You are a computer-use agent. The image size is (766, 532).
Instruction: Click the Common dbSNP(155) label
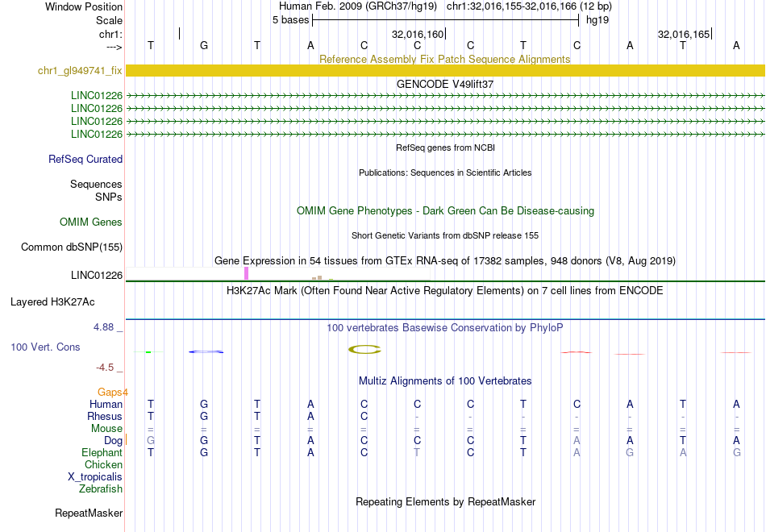pyautogui.click(x=72, y=247)
